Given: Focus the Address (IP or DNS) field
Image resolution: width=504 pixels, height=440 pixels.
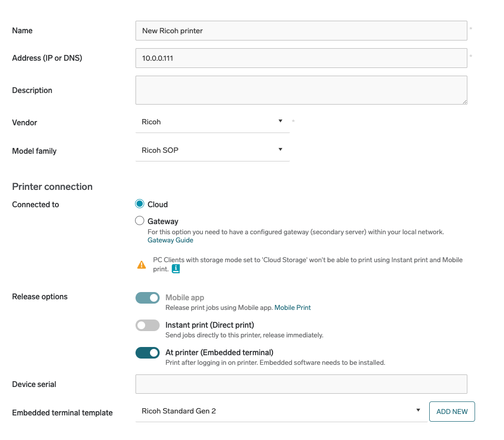Looking at the screenshot, I should [x=301, y=58].
